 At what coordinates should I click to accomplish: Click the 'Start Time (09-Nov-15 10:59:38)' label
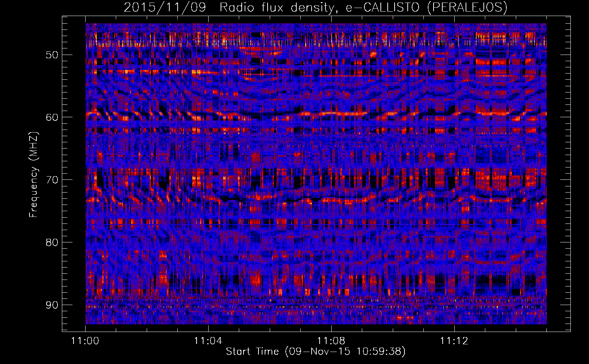pyautogui.click(x=316, y=352)
